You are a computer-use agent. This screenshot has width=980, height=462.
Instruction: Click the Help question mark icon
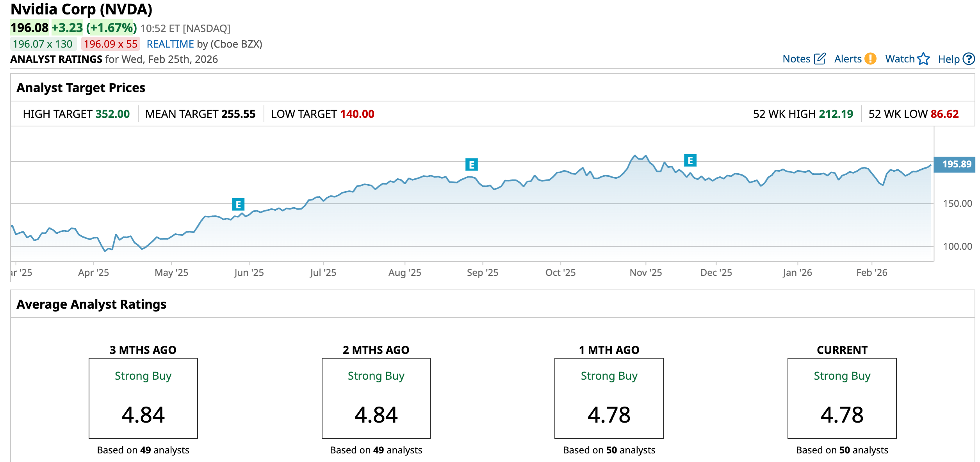[969, 59]
